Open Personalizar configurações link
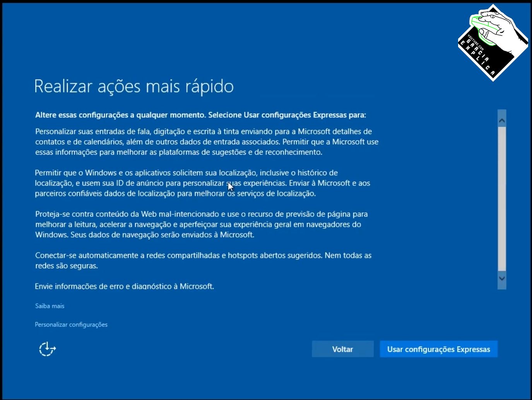 pos(71,324)
